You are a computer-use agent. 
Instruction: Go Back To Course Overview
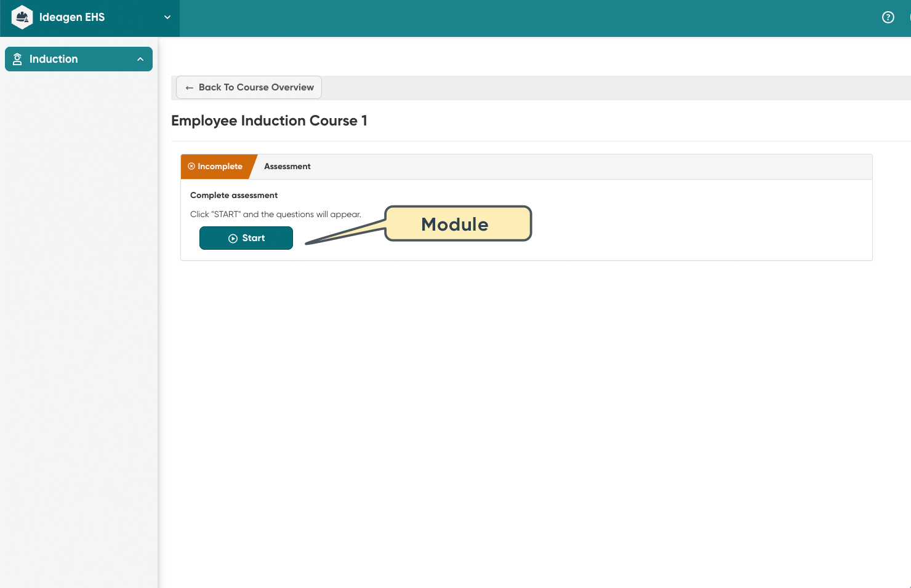tap(248, 87)
